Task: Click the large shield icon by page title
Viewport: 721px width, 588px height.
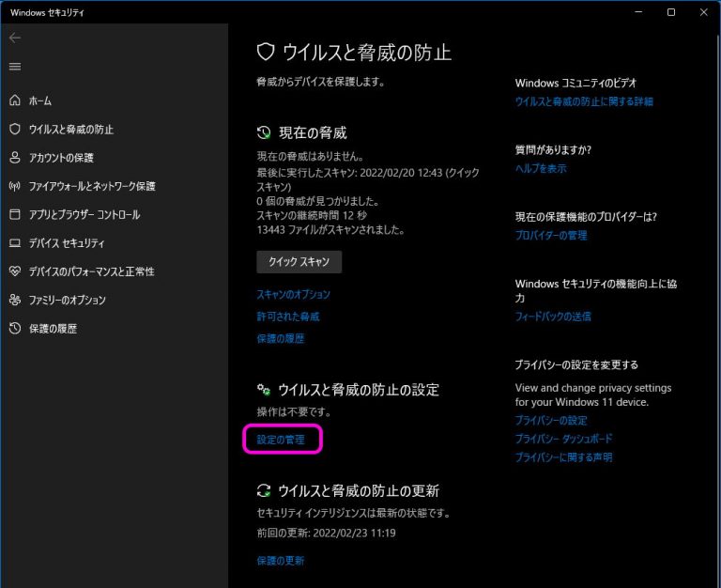Action: [x=266, y=52]
